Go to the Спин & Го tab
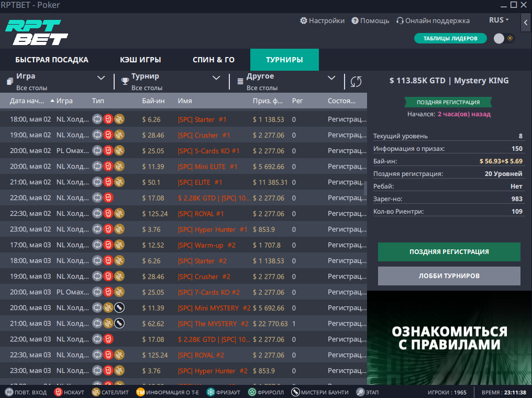Image resolution: width=532 pixels, height=398 pixels. [x=214, y=60]
